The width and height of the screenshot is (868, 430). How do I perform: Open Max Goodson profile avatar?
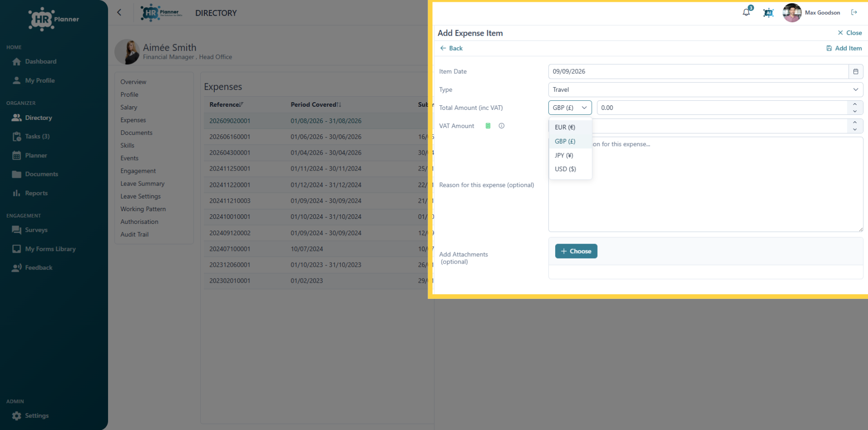click(792, 13)
